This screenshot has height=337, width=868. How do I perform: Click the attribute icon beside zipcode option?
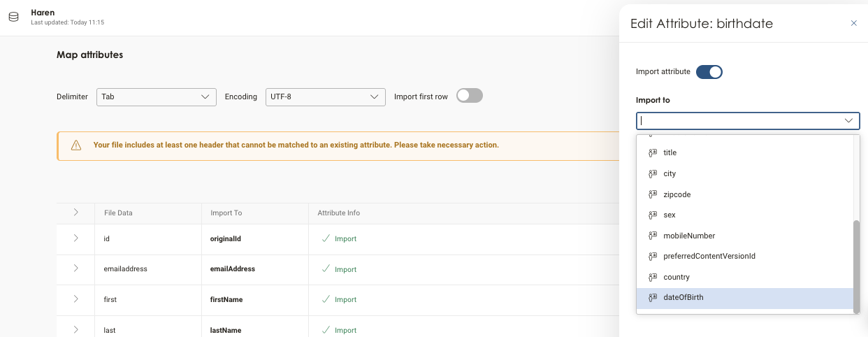653,194
